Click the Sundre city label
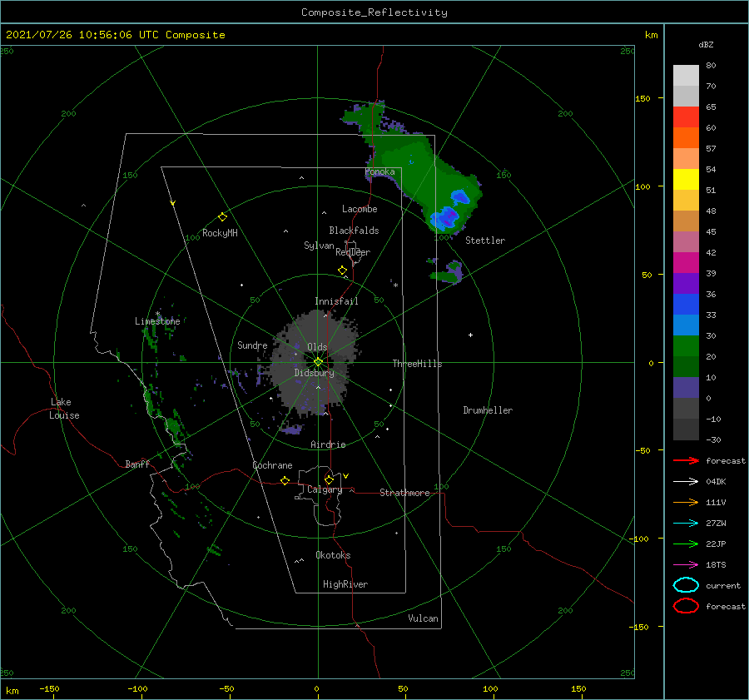749x700 pixels. coord(252,345)
